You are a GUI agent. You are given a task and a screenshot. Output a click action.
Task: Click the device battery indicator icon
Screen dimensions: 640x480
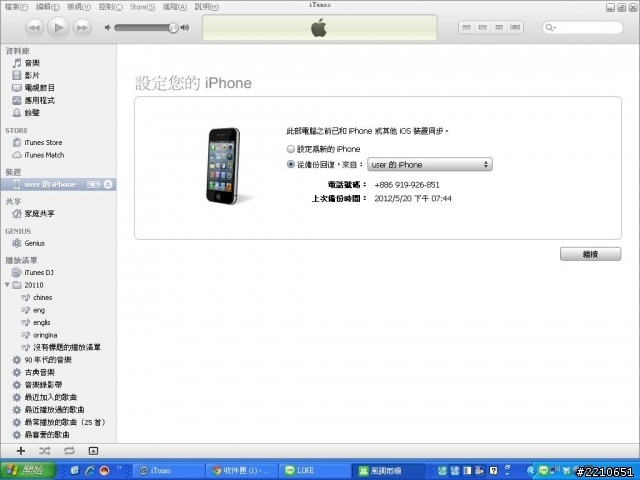[93, 184]
